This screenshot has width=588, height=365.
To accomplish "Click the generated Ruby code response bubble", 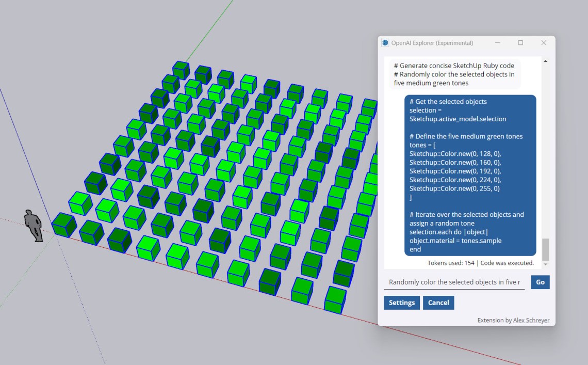I will point(470,175).
